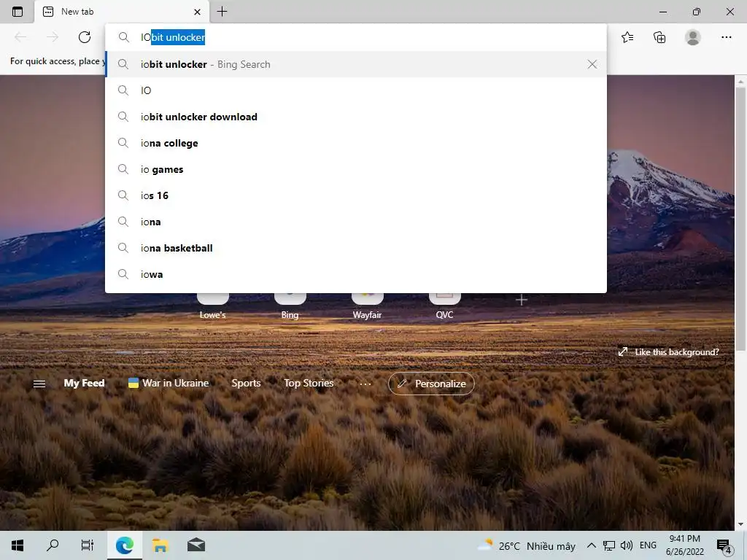747x560 pixels.
Task: Switch to Sports feed tab
Action: [246, 383]
